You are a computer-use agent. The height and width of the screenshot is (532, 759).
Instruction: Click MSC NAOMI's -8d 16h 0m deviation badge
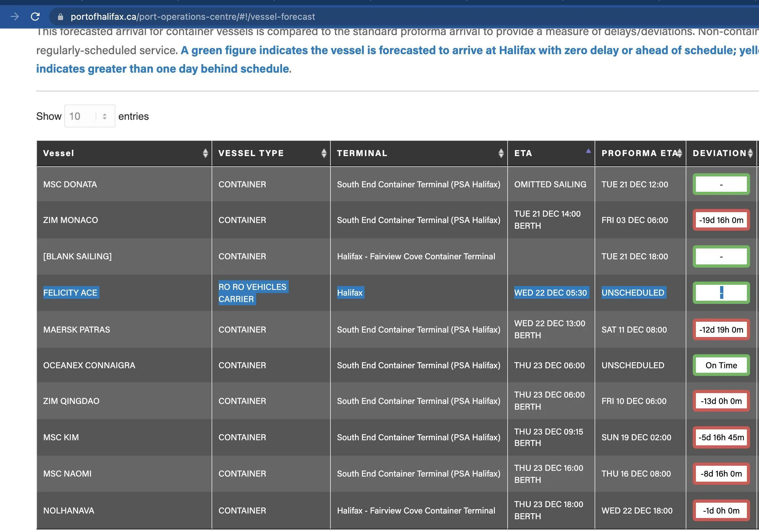pos(721,474)
